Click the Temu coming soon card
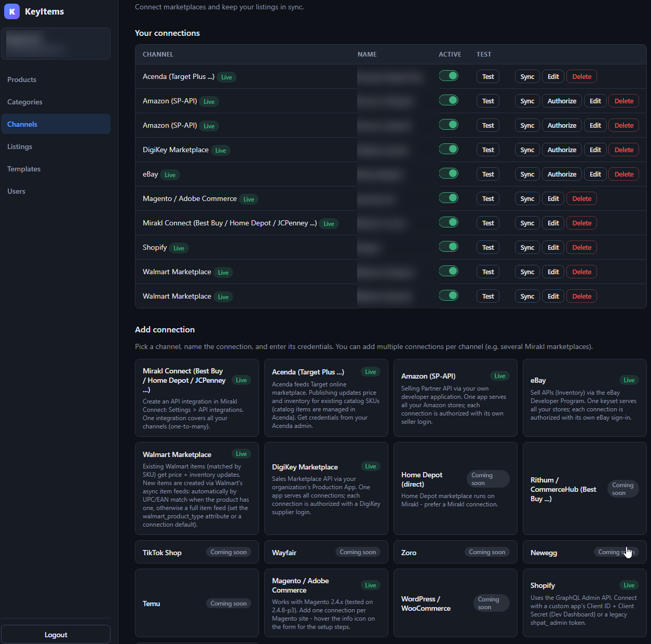This screenshot has width=651, height=644. [197, 603]
